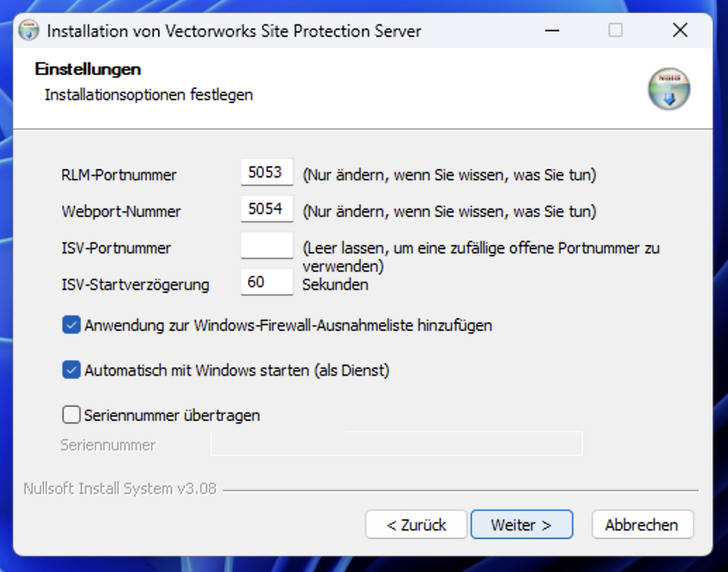Click the Nullsoft installer logo in the header
The height and width of the screenshot is (572, 728).
click(x=669, y=89)
